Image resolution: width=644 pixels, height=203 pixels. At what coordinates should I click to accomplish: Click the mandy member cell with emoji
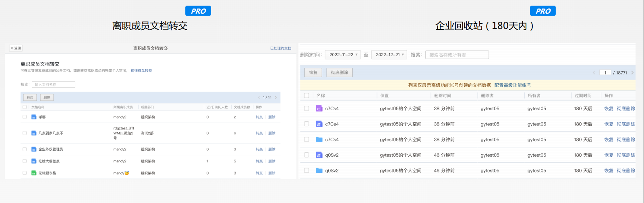[121, 173]
